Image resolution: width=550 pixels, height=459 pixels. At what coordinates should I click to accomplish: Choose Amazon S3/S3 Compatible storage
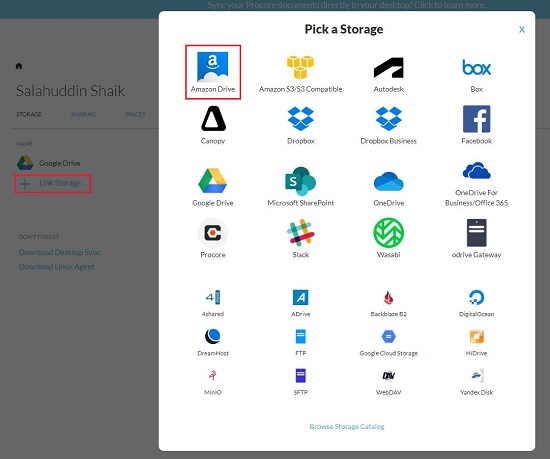click(x=300, y=67)
